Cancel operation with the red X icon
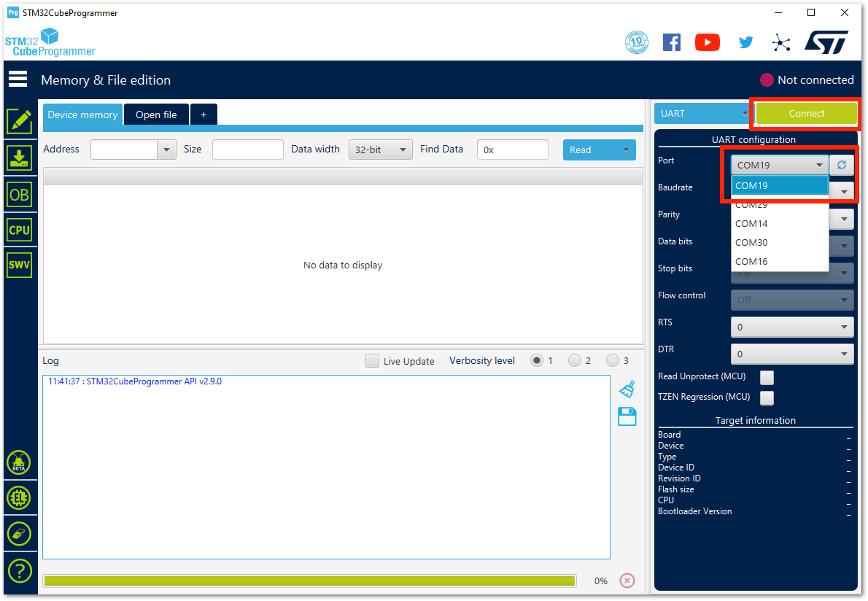The image size is (868, 601). click(627, 581)
